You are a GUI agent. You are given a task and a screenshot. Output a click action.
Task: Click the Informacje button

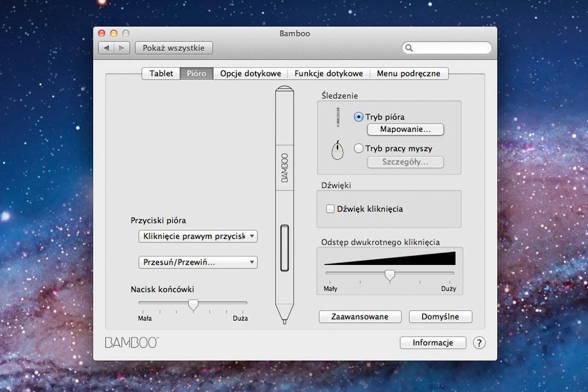coord(433,342)
